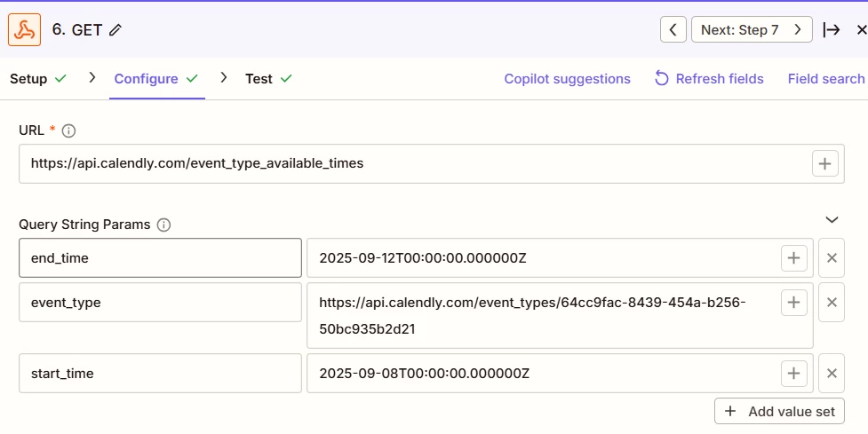868x434 pixels.
Task: Edit the start_time key field
Action: (x=160, y=373)
